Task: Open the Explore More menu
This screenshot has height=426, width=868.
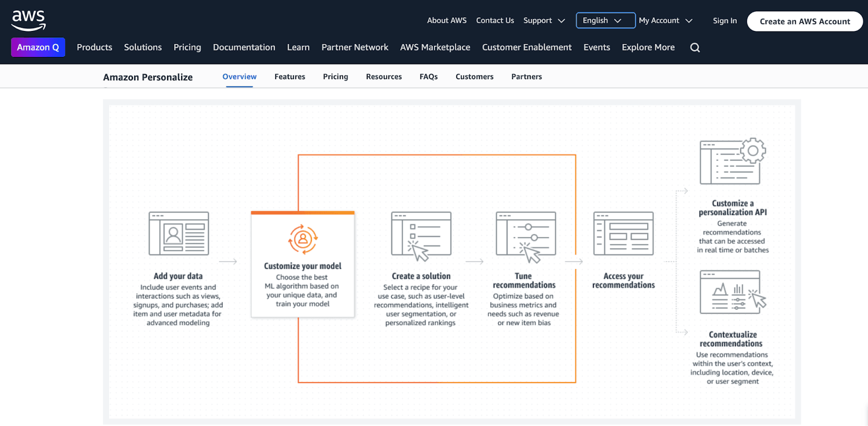Action: click(x=648, y=47)
